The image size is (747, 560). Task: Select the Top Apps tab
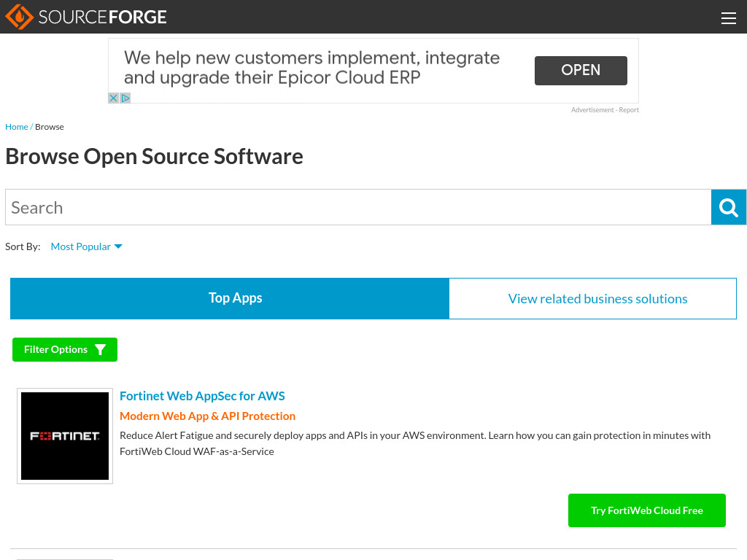click(x=230, y=298)
